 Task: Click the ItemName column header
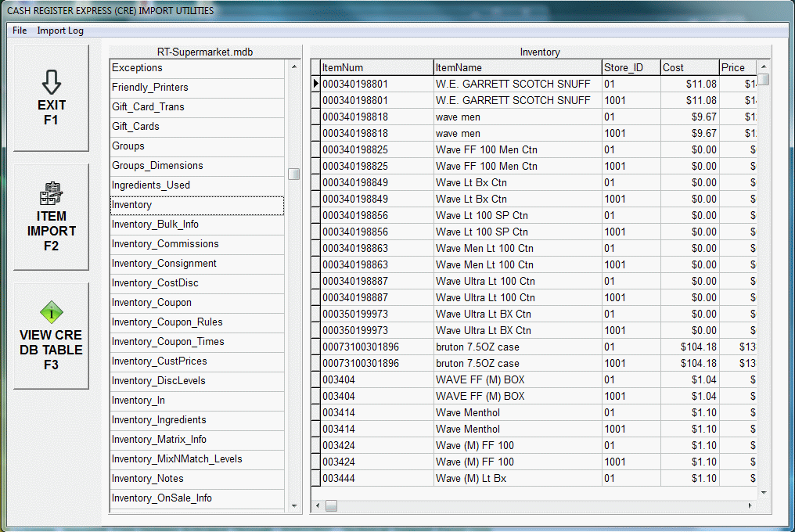pos(516,67)
